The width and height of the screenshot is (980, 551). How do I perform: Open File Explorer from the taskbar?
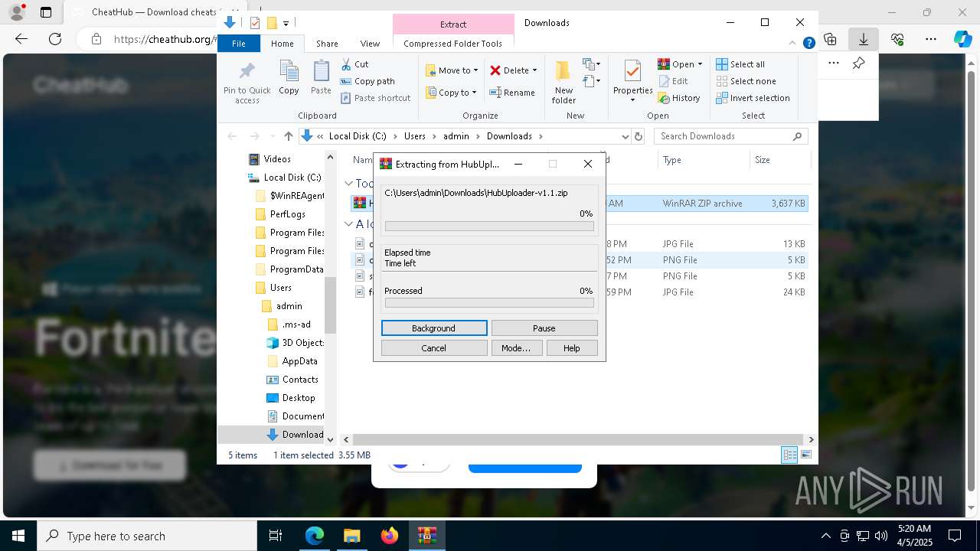point(351,536)
